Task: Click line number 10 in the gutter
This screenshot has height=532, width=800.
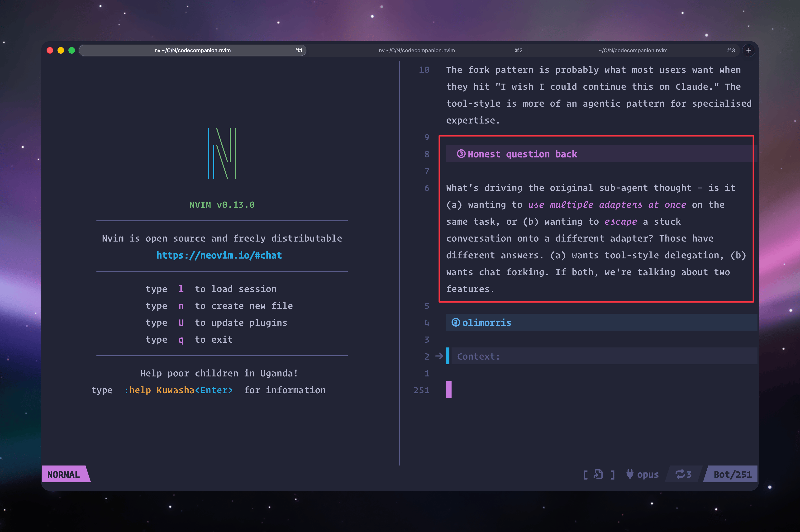Action: pyautogui.click(x=424, y=70)
